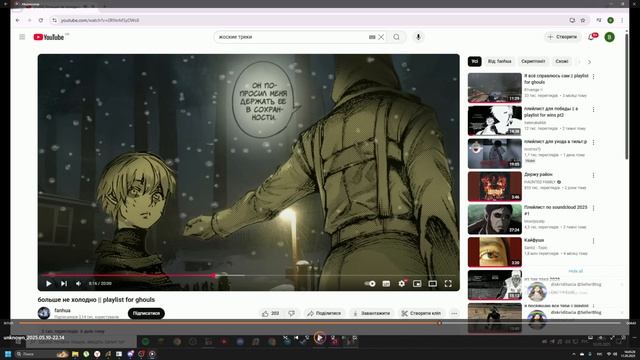Open options for 'playlist for wins pt2' suggestion
Image resolution: width=640 pixels, height=360 pixels.
[x=593, y=110]
